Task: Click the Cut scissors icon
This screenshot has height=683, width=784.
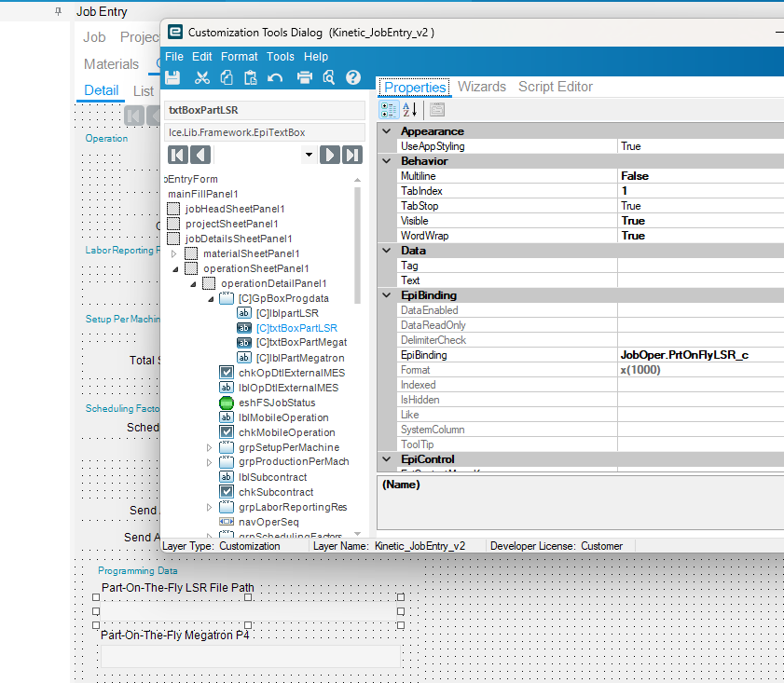Action: 202,77
